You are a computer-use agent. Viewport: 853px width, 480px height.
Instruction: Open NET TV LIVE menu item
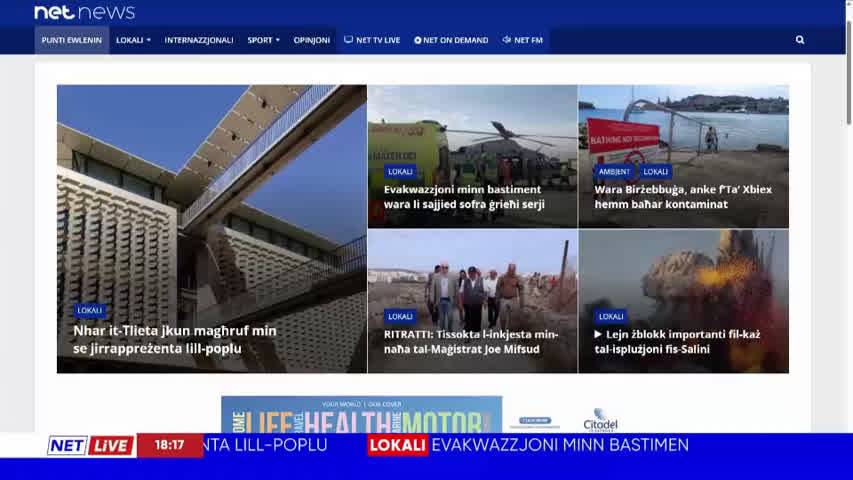click(372, 40)
